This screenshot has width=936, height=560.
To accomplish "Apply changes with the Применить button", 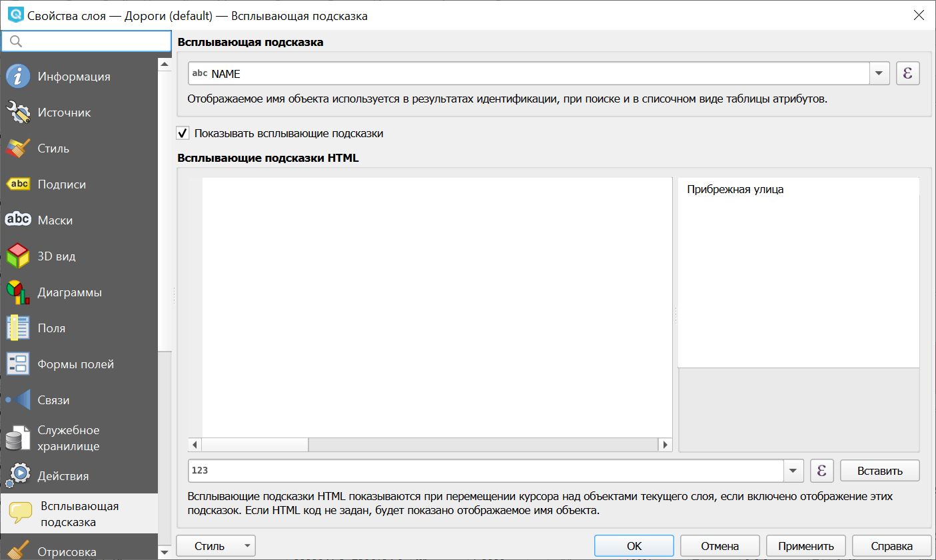I will click(x=805, y=545).
